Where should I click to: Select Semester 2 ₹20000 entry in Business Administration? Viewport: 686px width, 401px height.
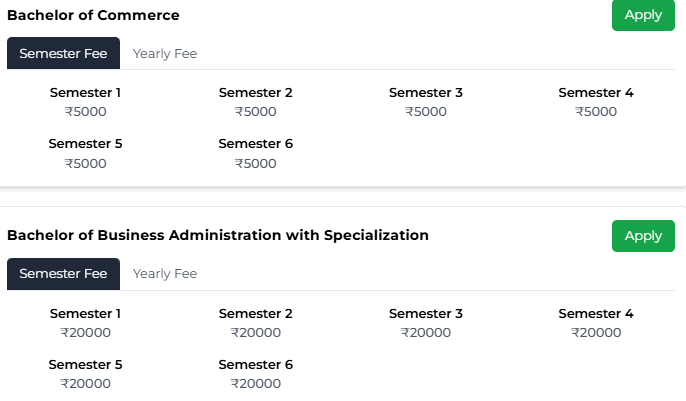click(256, 323)
